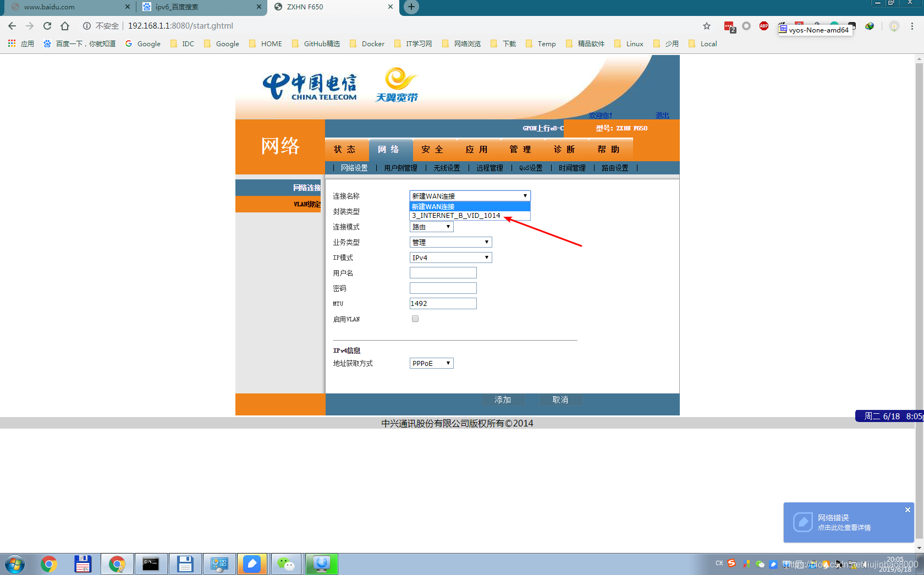
Task: Click the Cancel button
Action: [560, 400]
